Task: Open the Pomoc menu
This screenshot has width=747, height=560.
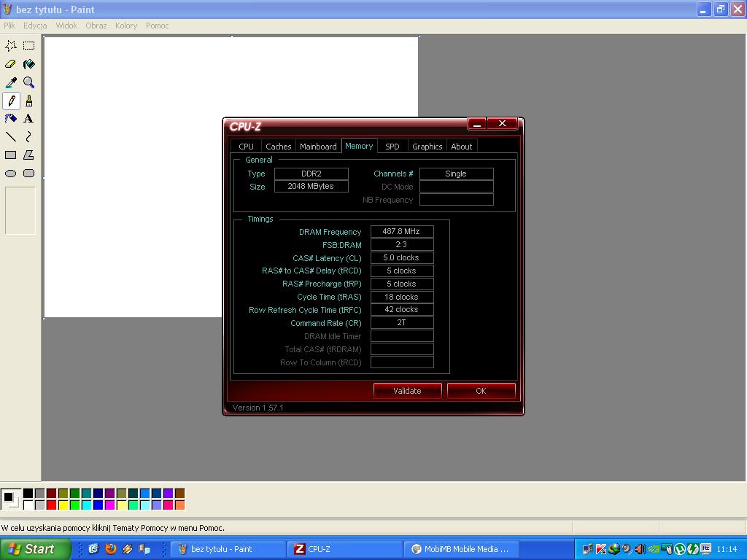Action: click(x=158, y=26)
